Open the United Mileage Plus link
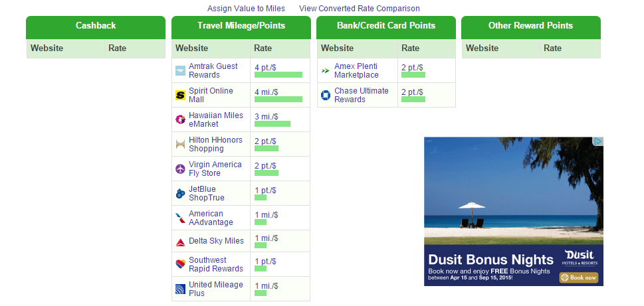This screenshot has height=306, width=644. [215, 289]
